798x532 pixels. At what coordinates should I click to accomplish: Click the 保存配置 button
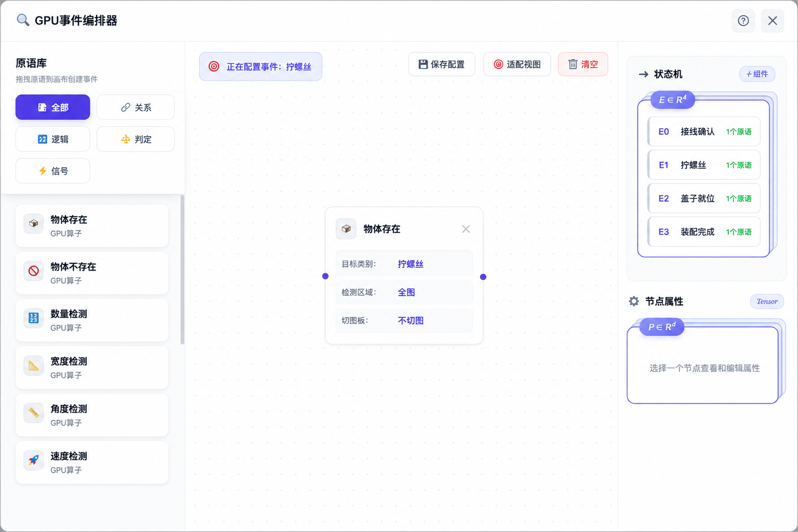pyautogui.click(x=442, y=64)
